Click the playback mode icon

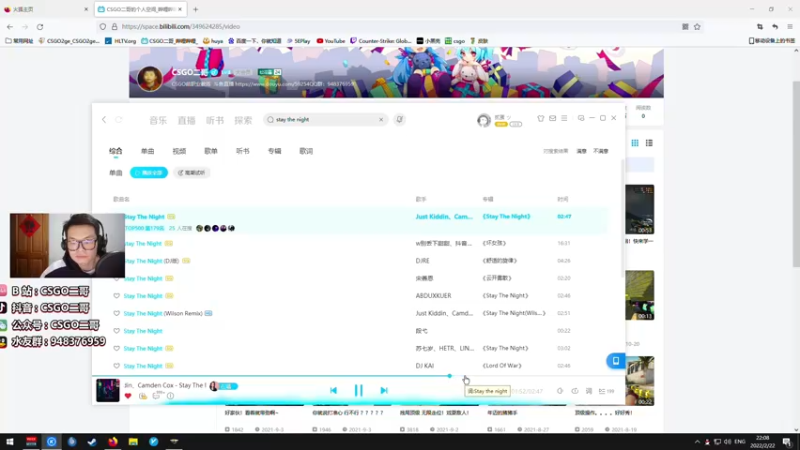tap(574, 391)
